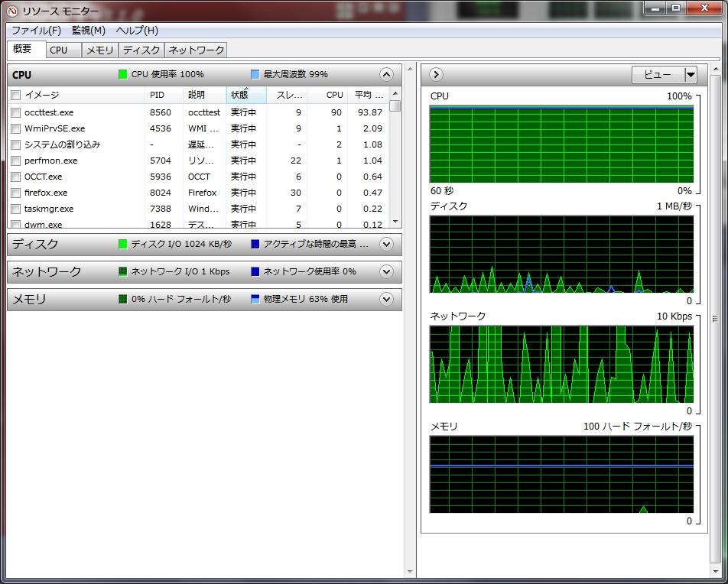728x584 pixels.
Task: Sort by the 説明 column header
Action: coord(205,95)
